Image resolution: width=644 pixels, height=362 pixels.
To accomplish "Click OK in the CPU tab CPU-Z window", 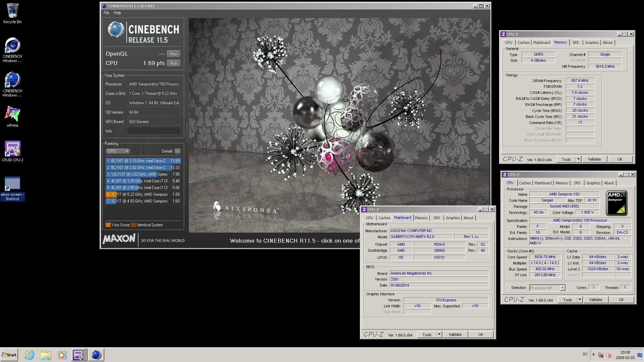I will point(621,300).
